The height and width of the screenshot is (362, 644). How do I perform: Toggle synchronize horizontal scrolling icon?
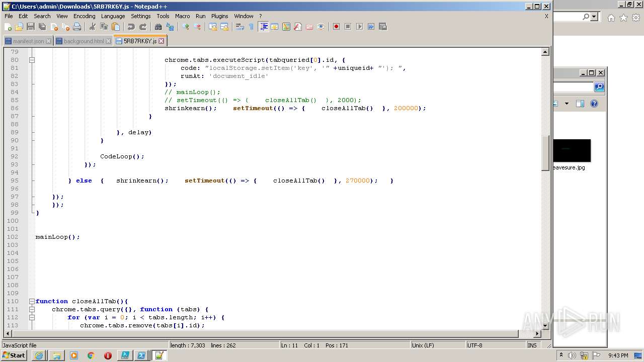224,27
